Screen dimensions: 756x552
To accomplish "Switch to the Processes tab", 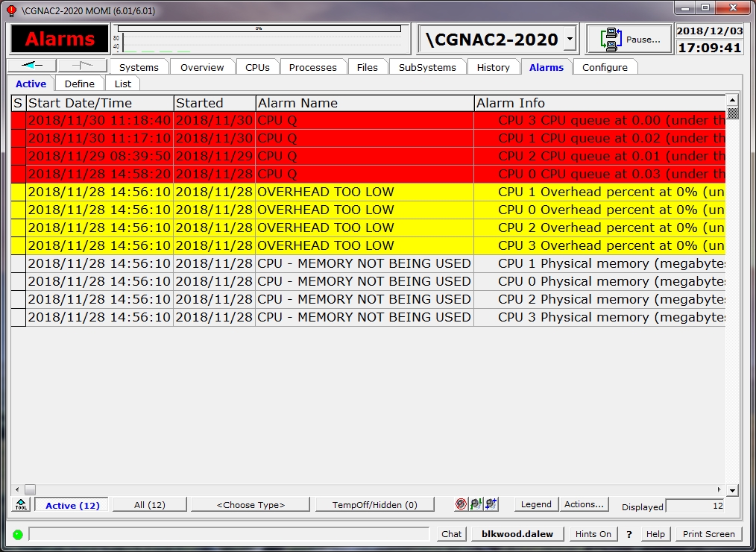I will [x=312, y=67].
